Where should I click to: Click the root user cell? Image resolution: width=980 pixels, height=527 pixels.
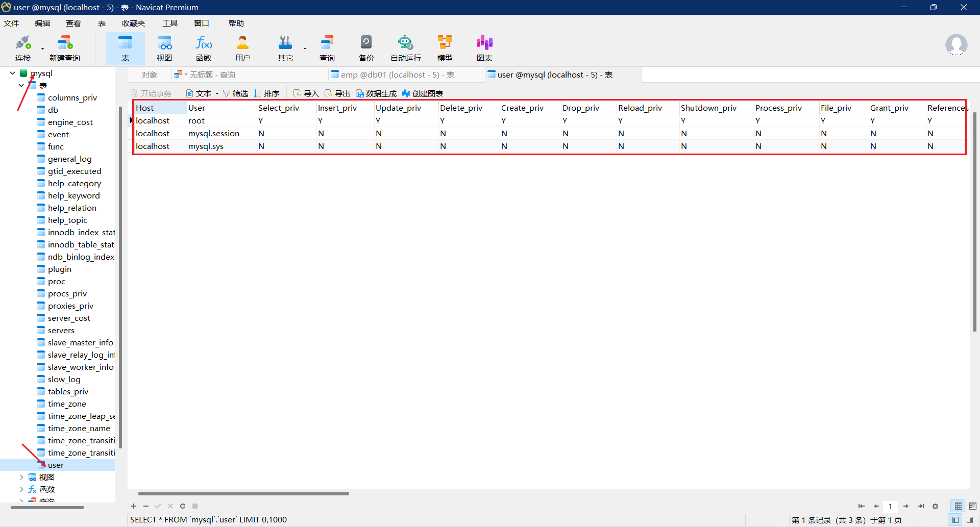(221, 120)
